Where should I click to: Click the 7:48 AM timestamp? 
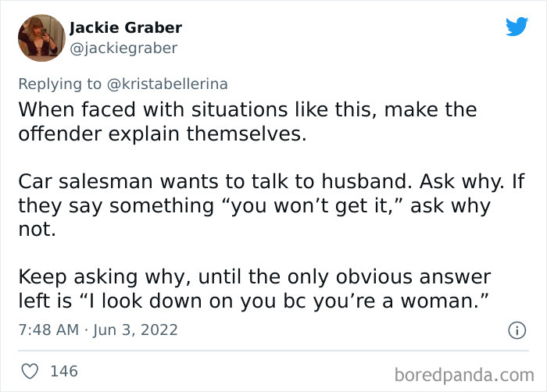[x=48, y=330]
